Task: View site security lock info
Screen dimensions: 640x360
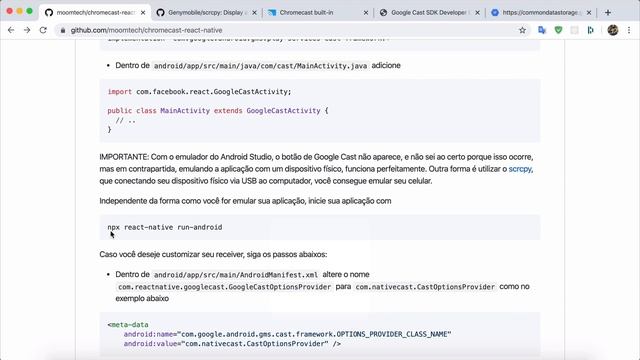Action: pos(62,30)
